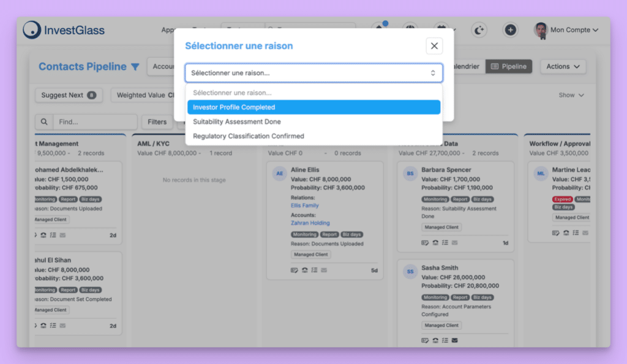Open the Aline Ellis card title
627x364 pixels.
tap(305, 170)
